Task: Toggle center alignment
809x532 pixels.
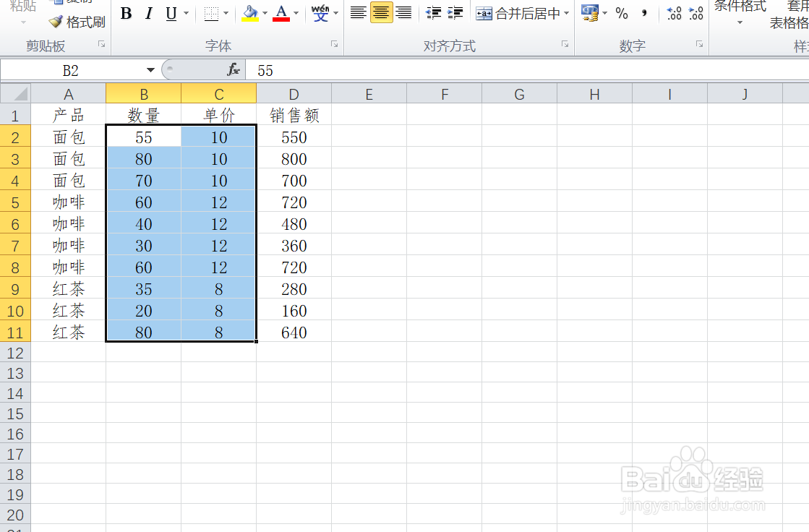Action: click(x=381, y=13)
